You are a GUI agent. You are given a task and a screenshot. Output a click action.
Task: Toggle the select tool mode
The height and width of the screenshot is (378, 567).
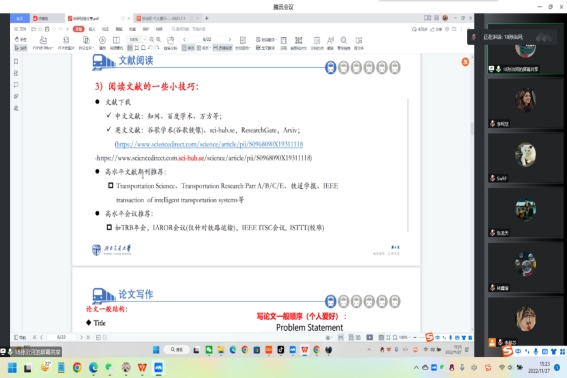(21, 48)
